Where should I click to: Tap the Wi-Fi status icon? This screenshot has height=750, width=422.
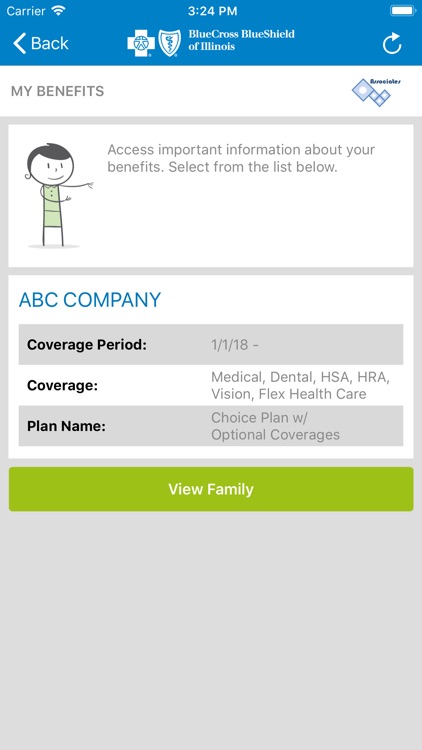coord(59,11)
